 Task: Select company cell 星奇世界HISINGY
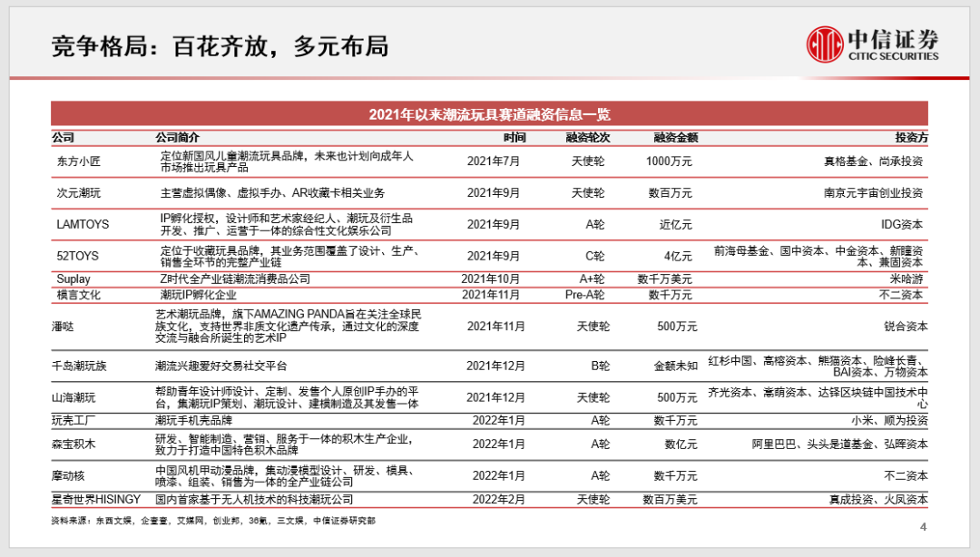pos(96,500)
